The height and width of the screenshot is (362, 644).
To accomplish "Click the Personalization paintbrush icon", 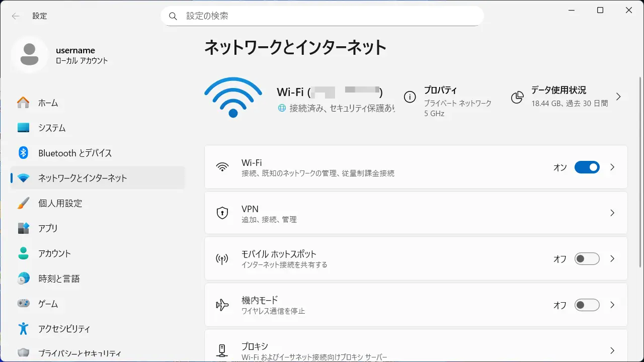I will tap(23, 203).
